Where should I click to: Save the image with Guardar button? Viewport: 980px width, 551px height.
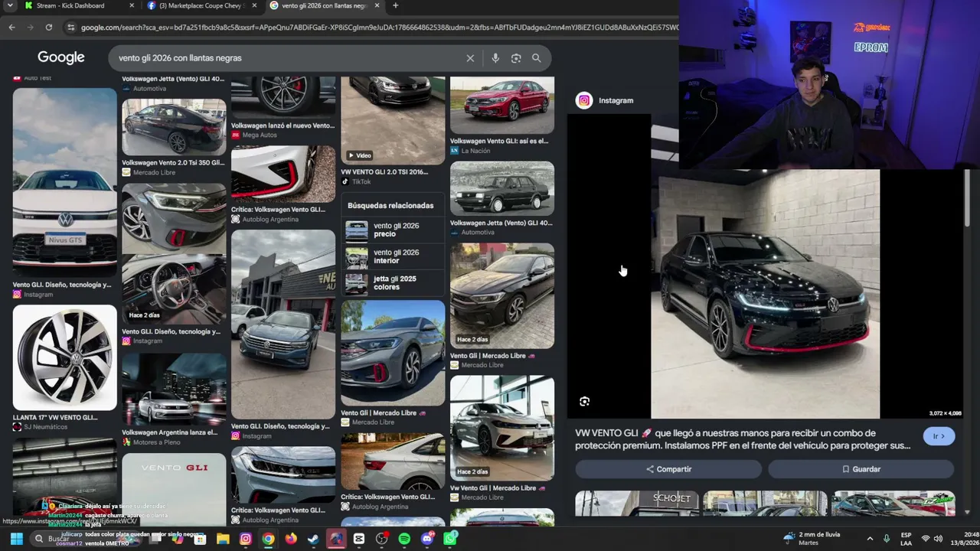tap(861, 469)
